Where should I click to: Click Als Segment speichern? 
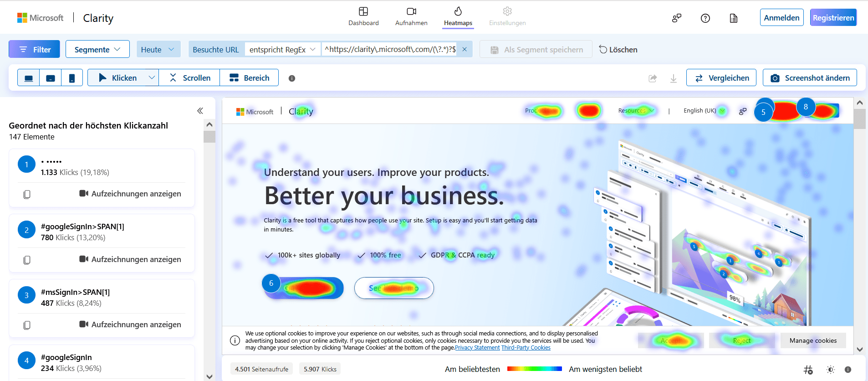tap(536, 49)
